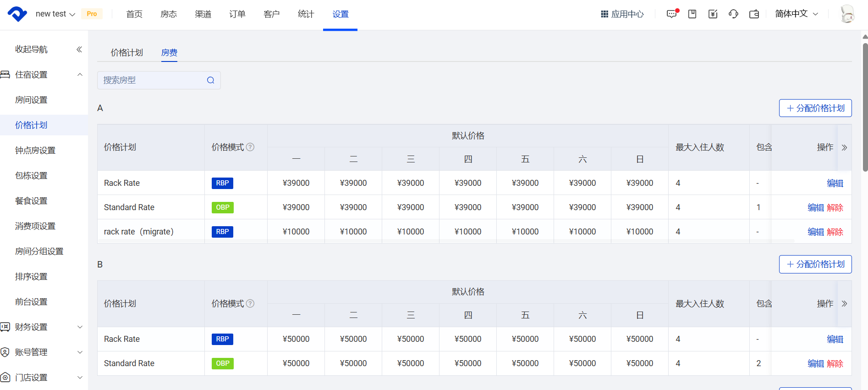Open customer support headset icon
The height and width of the screenshot is (390, 868).
(733, 14)
